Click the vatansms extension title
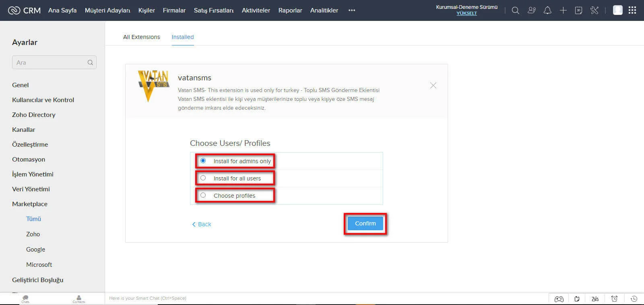Viewport: 644px width, 305px height. [195, 78]
